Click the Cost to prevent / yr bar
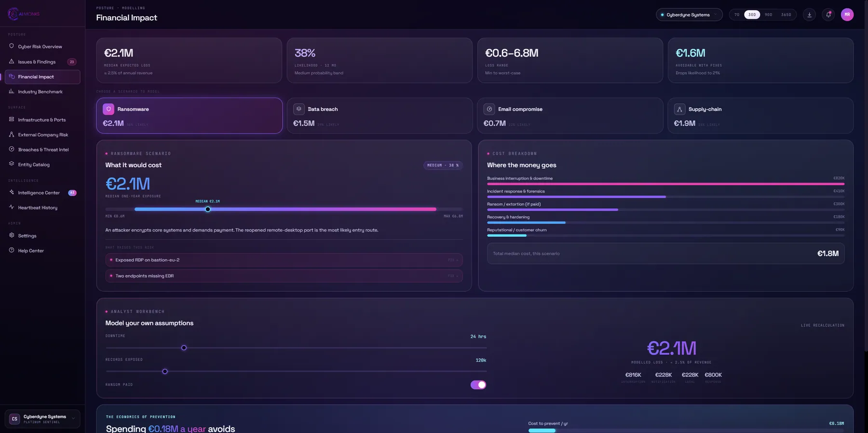Screen dimensions: 868x433 686,431
